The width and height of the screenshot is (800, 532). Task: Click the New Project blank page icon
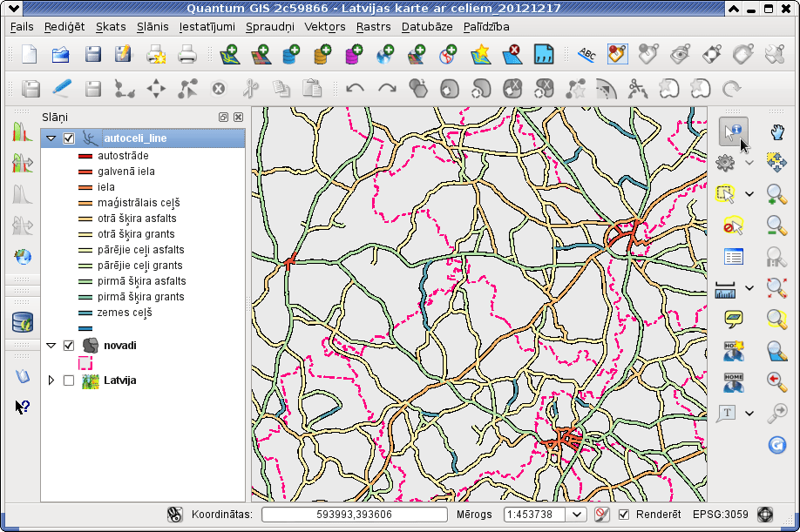[30, 55]
